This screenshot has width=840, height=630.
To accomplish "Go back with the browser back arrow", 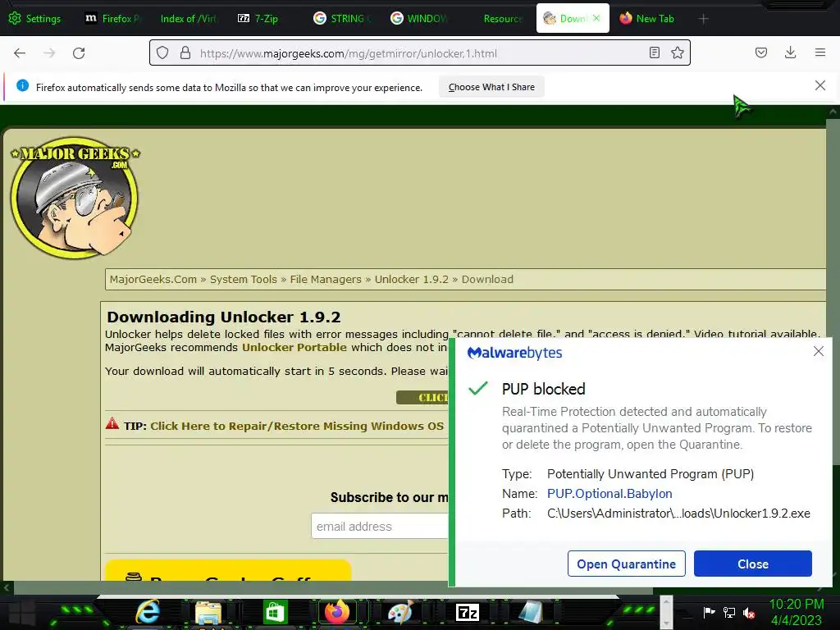I will pyautogui.click(x=20, y=53).
